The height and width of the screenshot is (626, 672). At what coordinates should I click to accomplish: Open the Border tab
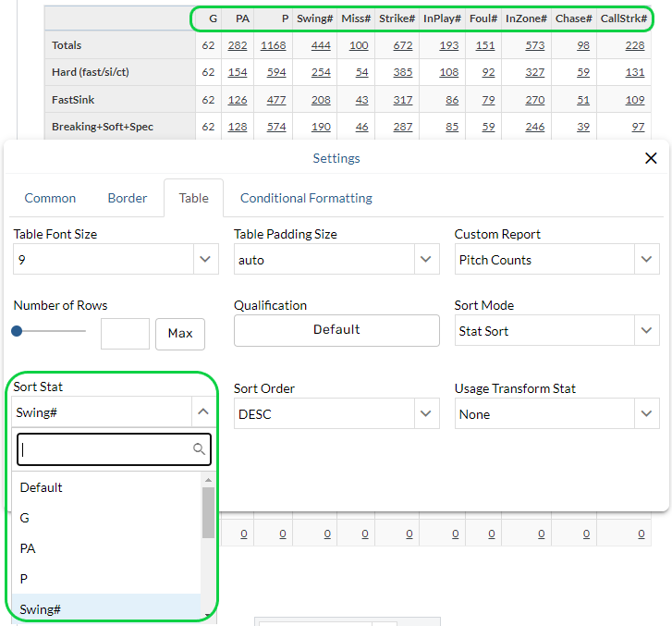pos(128,198)
